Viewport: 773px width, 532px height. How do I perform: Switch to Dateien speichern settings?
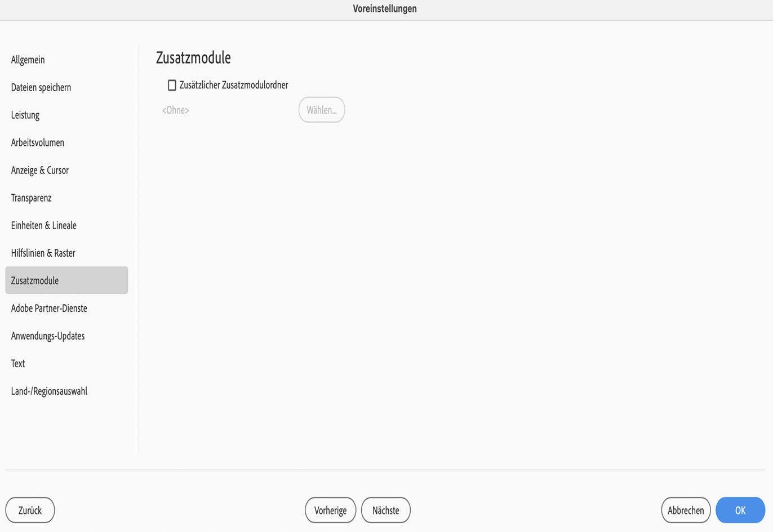tap(66, 87)
